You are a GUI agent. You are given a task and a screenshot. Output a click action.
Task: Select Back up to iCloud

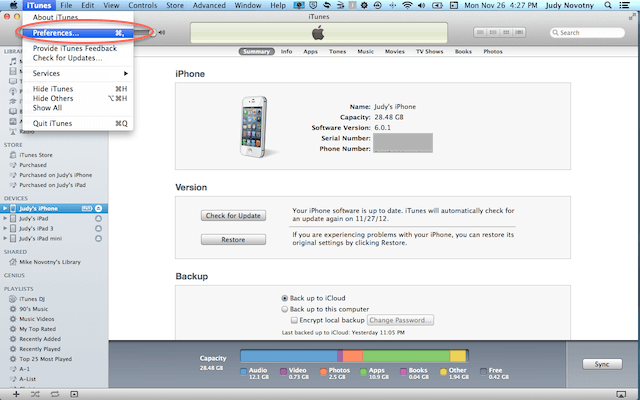tap(285, 298)
